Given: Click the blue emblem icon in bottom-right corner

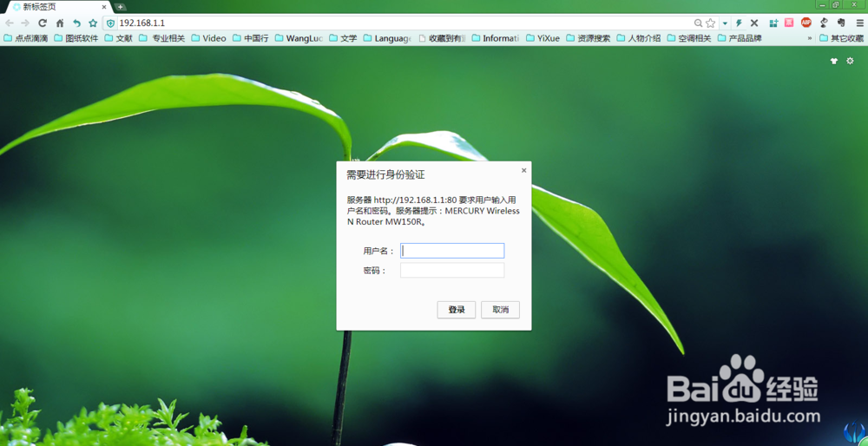Looking at the screenshot, I should click(x=854, y=433).
